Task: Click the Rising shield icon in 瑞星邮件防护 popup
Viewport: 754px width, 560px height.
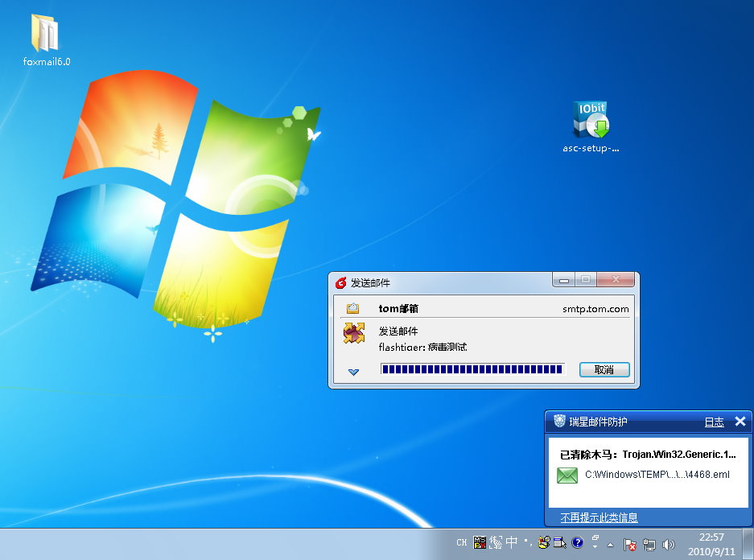Action: click(x=559, y=421)
